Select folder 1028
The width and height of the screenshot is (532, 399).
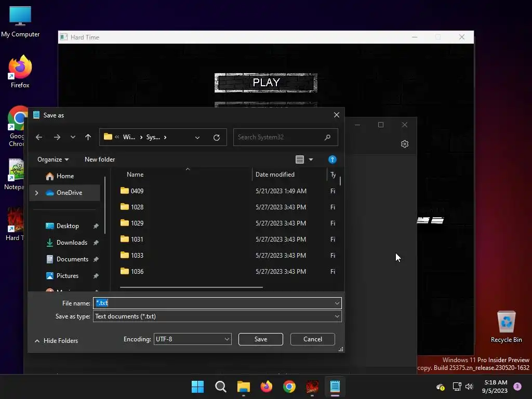[137, 207]
